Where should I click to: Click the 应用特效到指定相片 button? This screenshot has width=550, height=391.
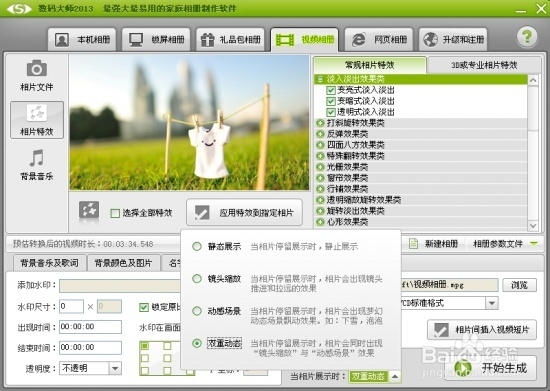tap(244, 213)
